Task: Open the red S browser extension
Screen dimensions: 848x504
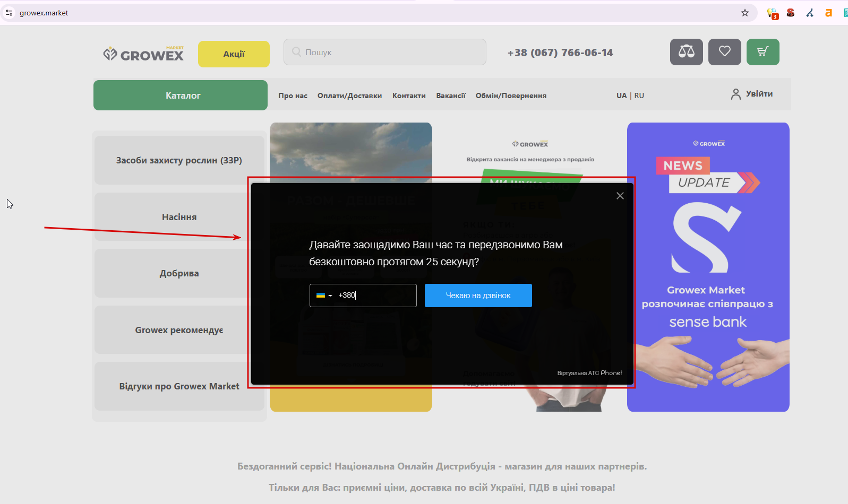Action: pyautogui.click(x=791, y=13)
